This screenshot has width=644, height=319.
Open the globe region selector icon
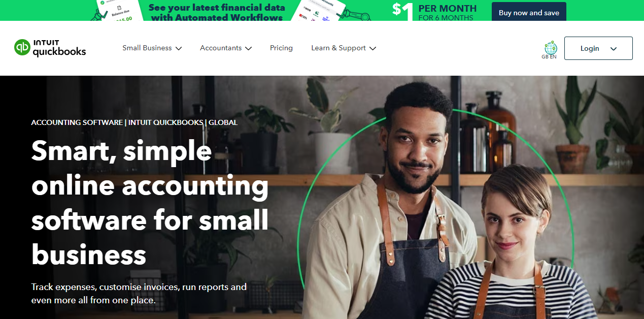pos(551,48)
